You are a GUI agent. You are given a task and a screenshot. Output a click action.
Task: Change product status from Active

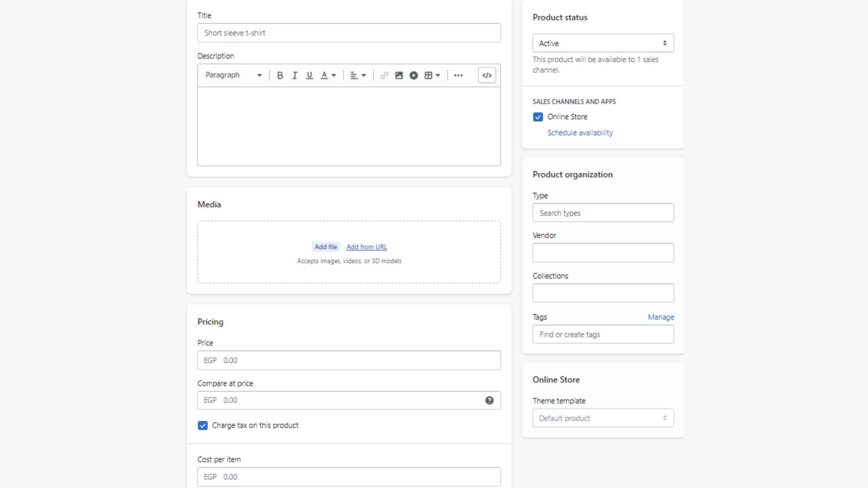(x=603, y=43)
